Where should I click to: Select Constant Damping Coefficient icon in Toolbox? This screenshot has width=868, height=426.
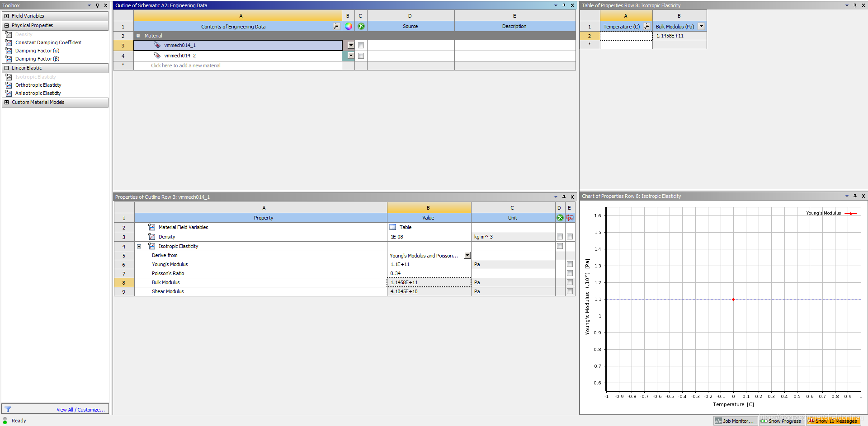(8, 42)
